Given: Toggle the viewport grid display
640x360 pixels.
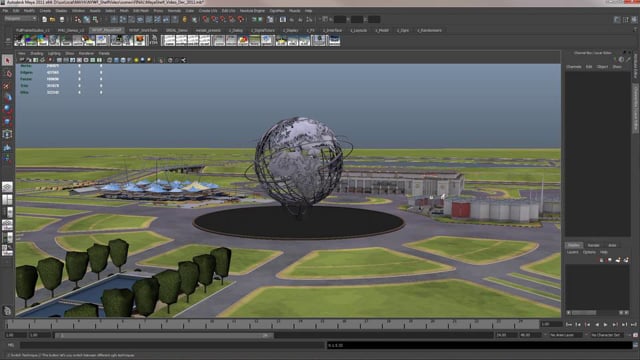Looking at the screenshot, I should click(59, 60).
